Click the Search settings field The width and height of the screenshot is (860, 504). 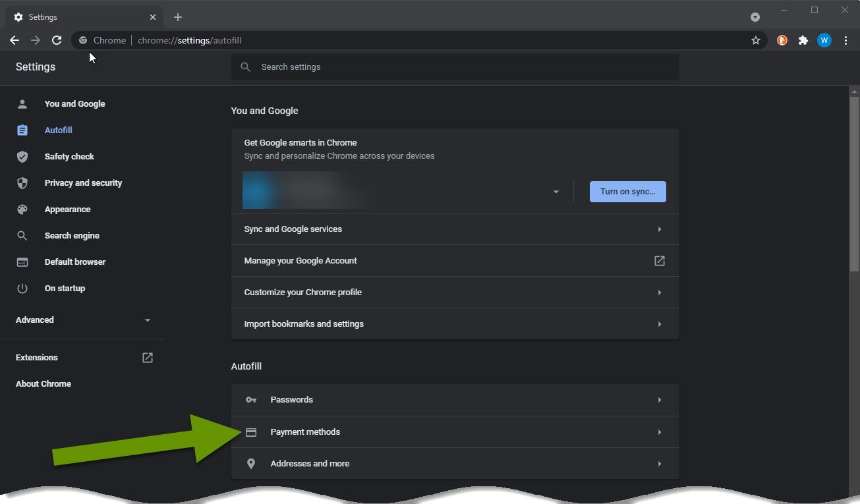(455, 67)
